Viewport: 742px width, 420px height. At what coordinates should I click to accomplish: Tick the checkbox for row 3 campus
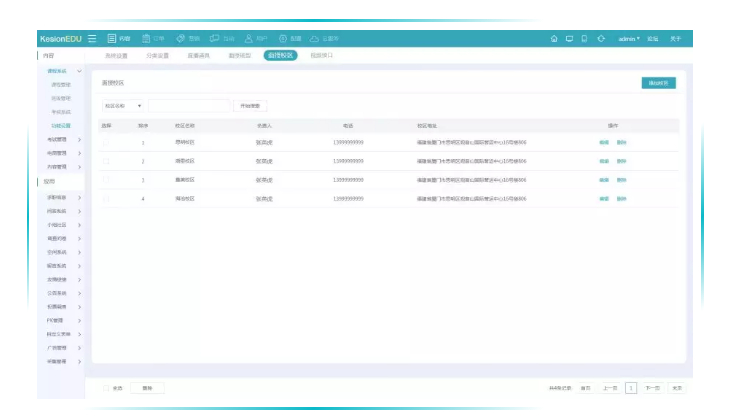pos(106,180)
